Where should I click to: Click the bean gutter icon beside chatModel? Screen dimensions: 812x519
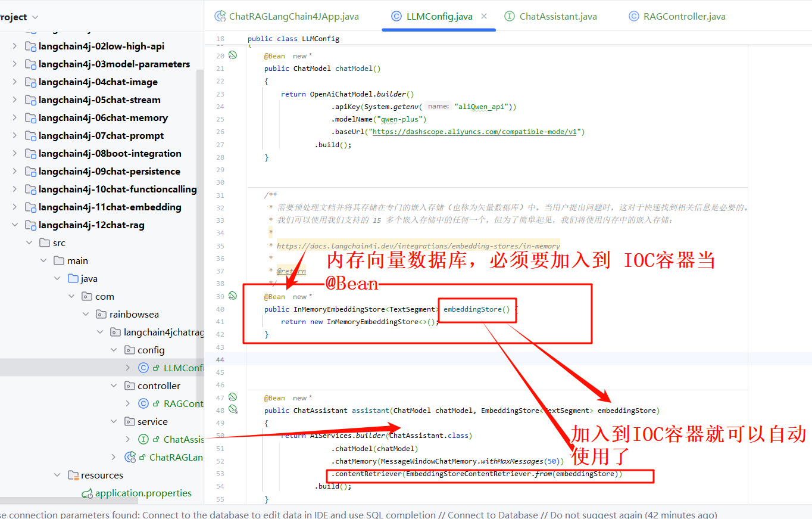coord(233,55)
